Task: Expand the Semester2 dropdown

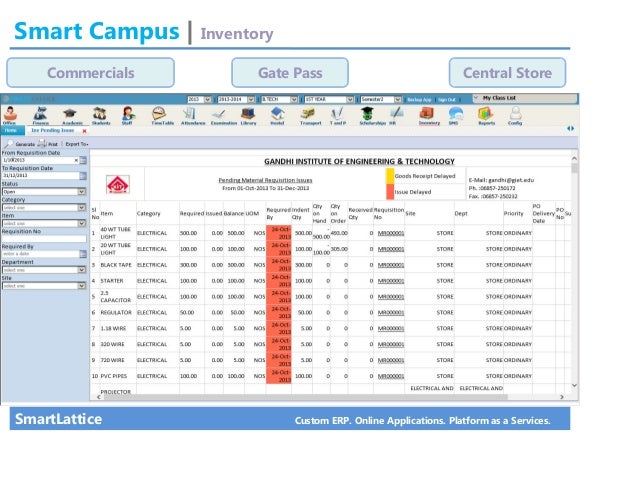Action: pos(398,99)
